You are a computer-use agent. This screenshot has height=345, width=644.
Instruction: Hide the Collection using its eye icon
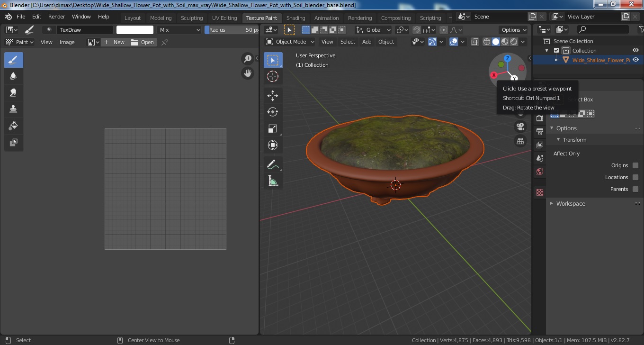pyautogui.click(x=636, y=51)
